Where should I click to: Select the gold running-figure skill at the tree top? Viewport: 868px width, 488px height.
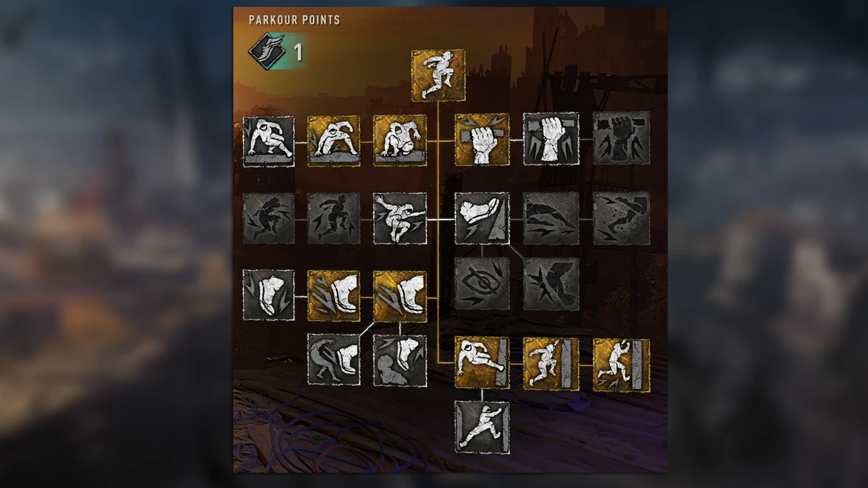[439, 75]
